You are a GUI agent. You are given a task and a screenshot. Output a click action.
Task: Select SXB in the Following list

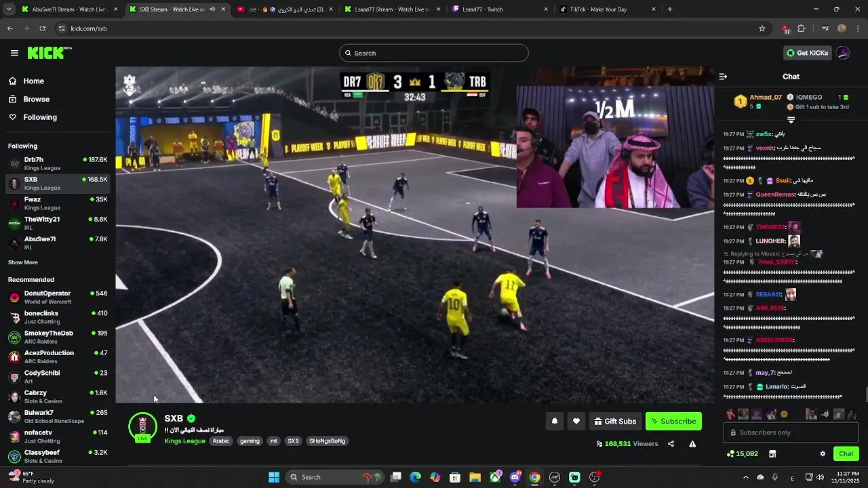coord(58,184)
